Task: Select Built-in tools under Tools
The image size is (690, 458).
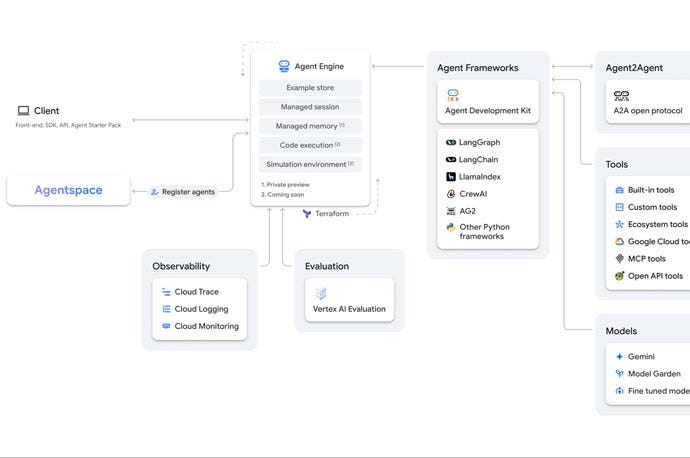Action: (650, 190)
